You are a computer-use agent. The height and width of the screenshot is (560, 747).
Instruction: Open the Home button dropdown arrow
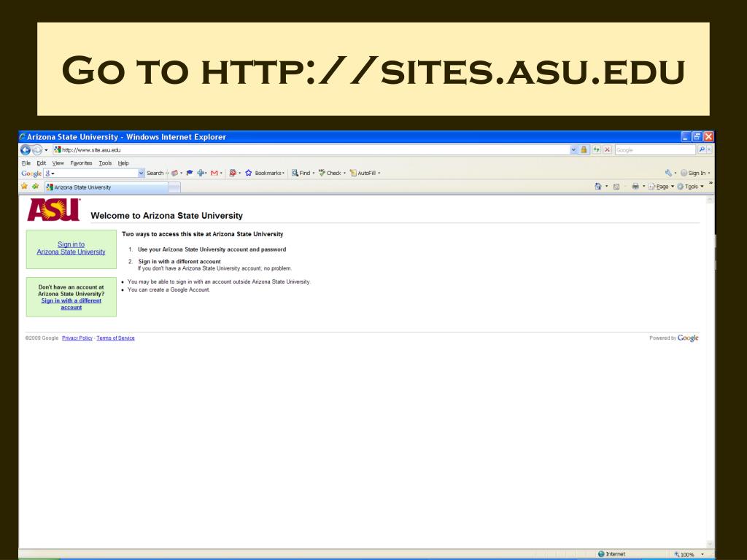pyautogui.click(x=606, y=187)
